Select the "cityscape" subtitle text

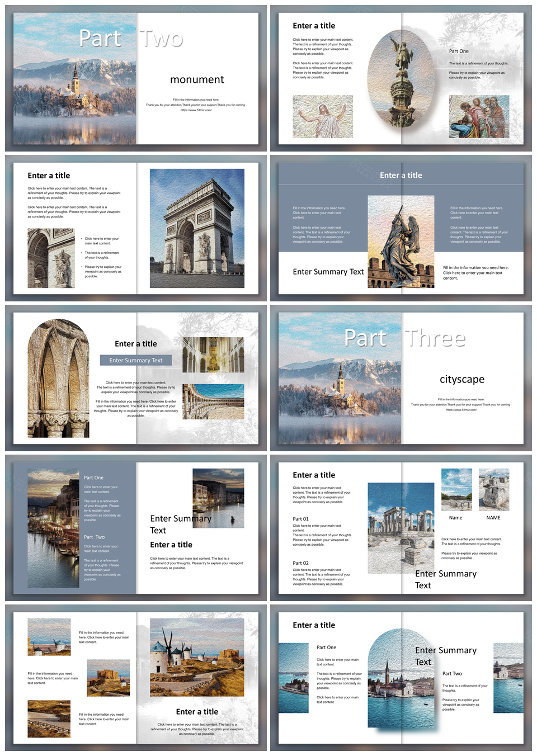[x=462, y=380]
